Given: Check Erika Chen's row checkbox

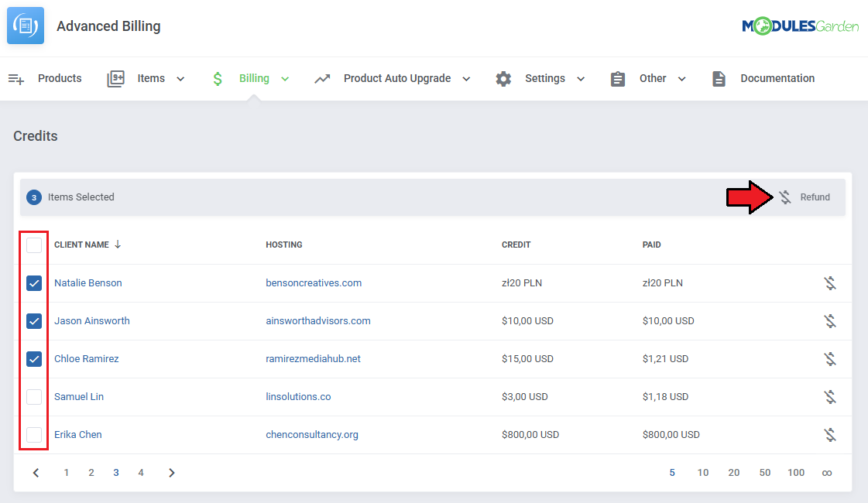Looking at the screenshot, I should (x=34, y=435).
